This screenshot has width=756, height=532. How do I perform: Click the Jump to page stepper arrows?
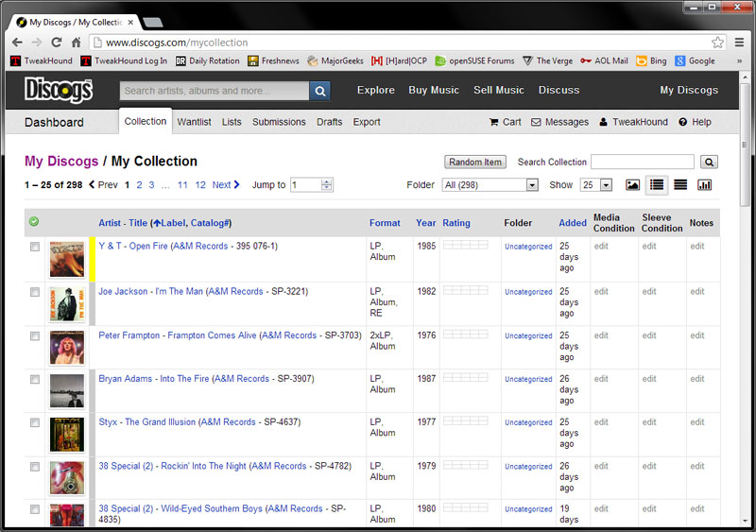(x=327, y=184)
